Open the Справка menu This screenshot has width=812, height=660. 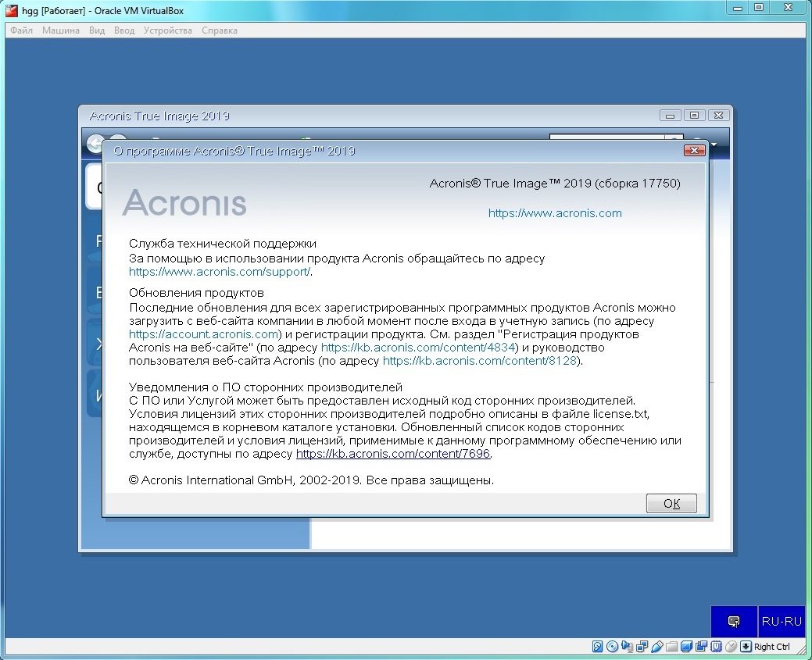(x=220, y=30)
